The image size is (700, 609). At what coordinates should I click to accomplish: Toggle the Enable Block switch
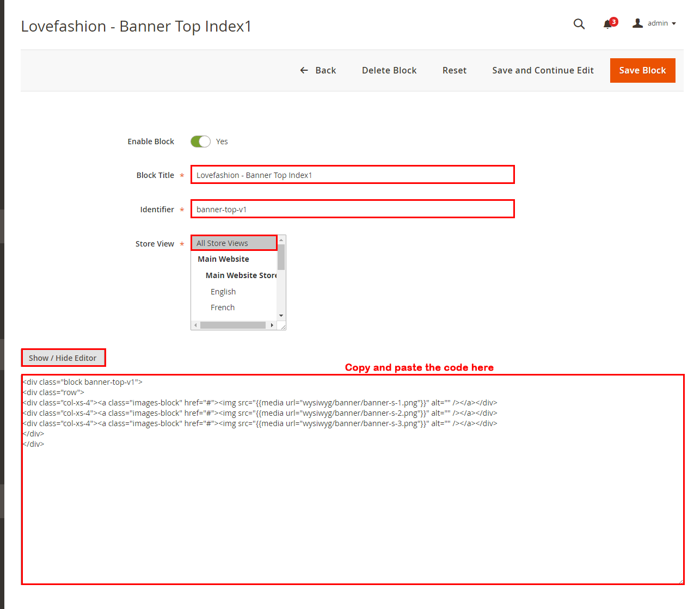pyautogui.click(x=200, y=142)
